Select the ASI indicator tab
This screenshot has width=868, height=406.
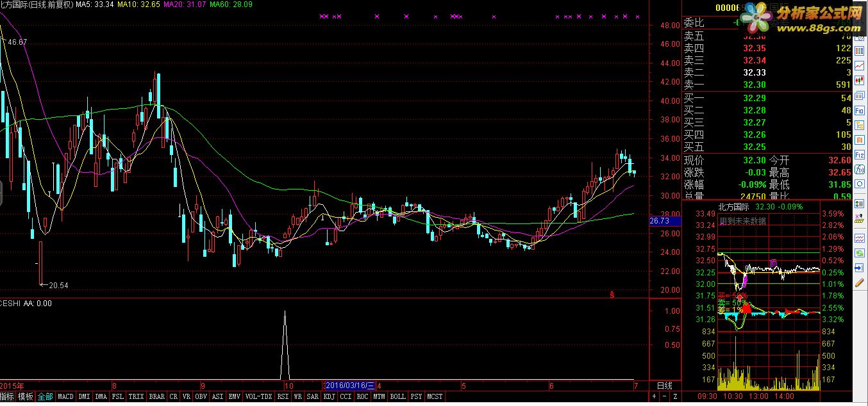click(218, 396)
